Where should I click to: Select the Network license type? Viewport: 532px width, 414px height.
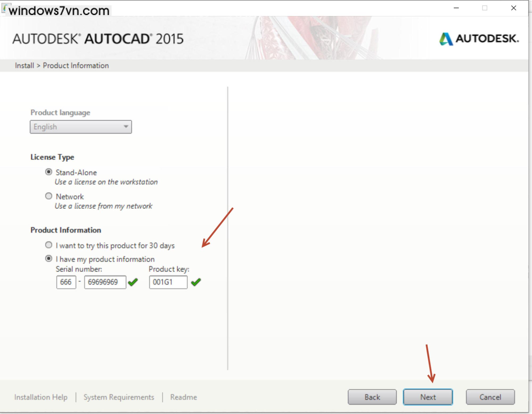(x=49, y=196)
